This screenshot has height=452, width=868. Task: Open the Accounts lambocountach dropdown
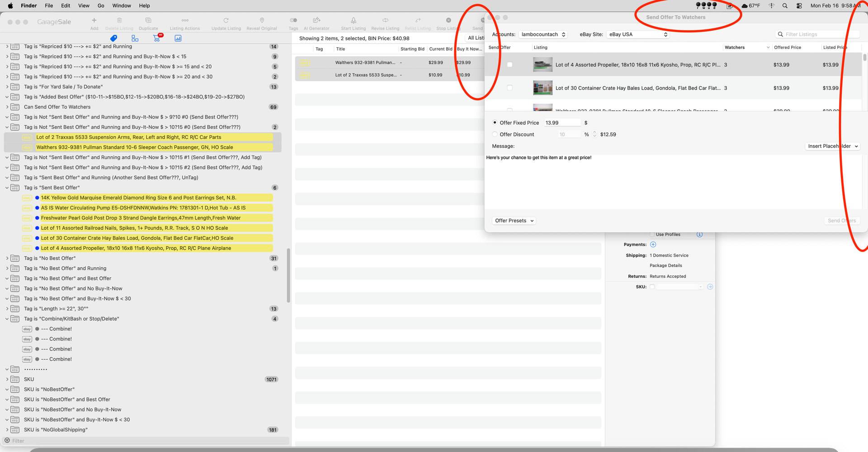[x=543, y=34]
